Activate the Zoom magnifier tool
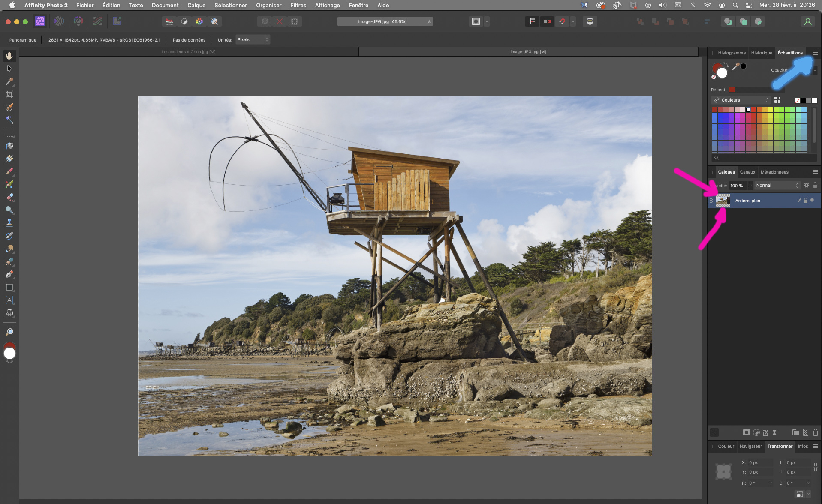822x504 pixels. [x=9, y=332]
